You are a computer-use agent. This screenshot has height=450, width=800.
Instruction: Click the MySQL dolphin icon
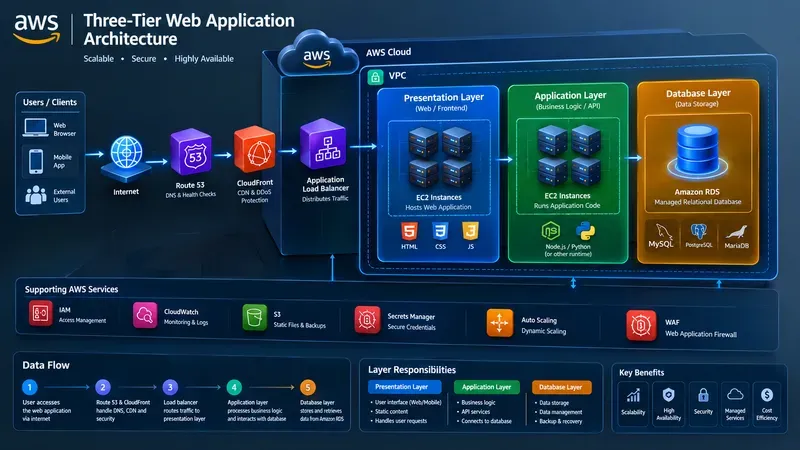coord(663,232)
